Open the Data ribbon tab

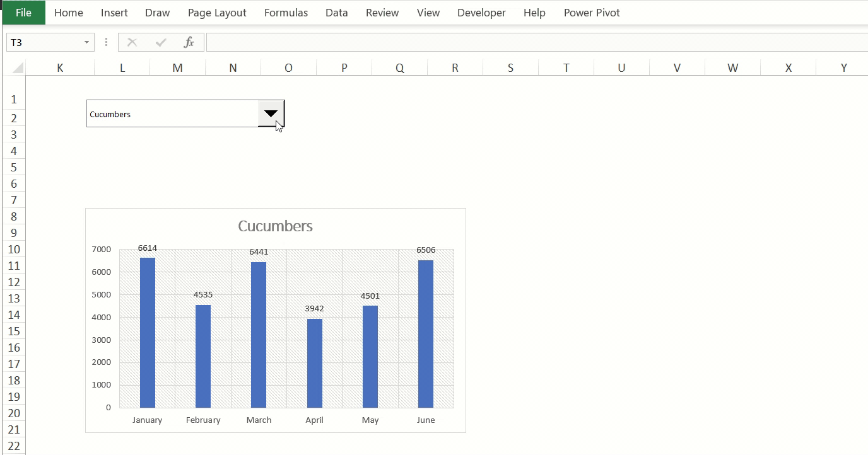tap(337, 13)
